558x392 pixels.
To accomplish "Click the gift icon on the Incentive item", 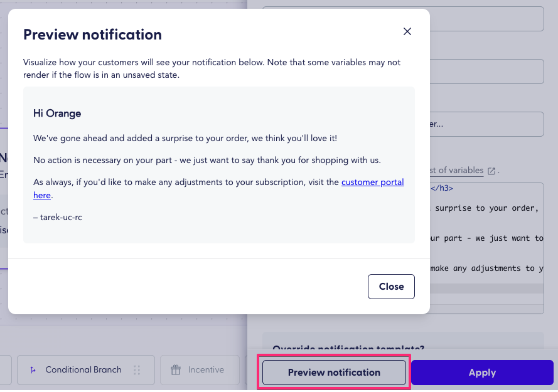I will coord(175,370).
